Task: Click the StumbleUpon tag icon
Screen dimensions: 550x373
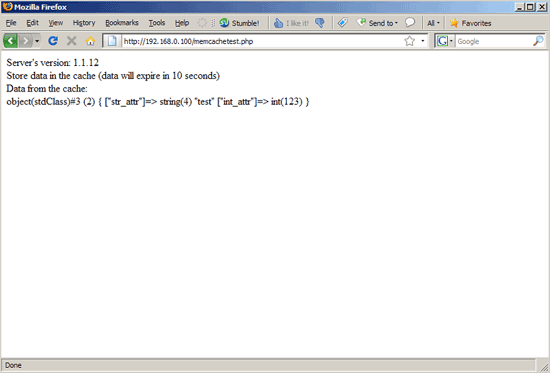Action: (x=342, y=23)
